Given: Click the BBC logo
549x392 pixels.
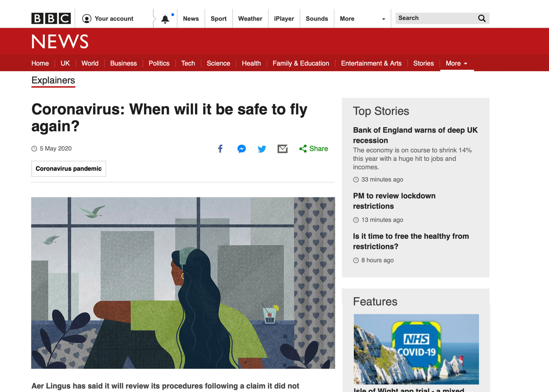Looking at the screenshot, I should click(x=51, y=18).
